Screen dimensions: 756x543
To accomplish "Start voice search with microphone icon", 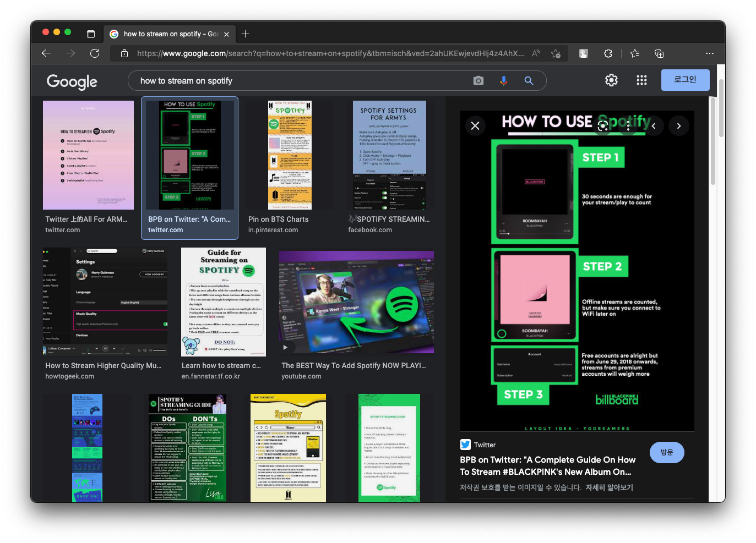I will 503,81.
